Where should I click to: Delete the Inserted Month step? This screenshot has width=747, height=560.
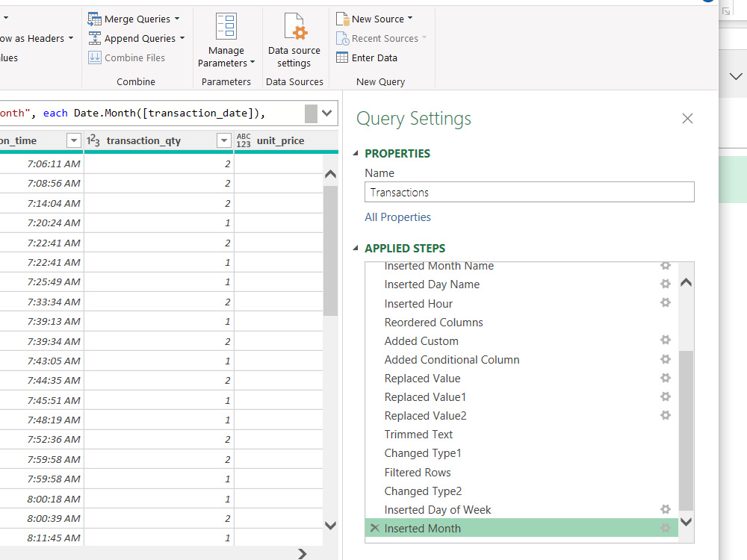(375, 528)
